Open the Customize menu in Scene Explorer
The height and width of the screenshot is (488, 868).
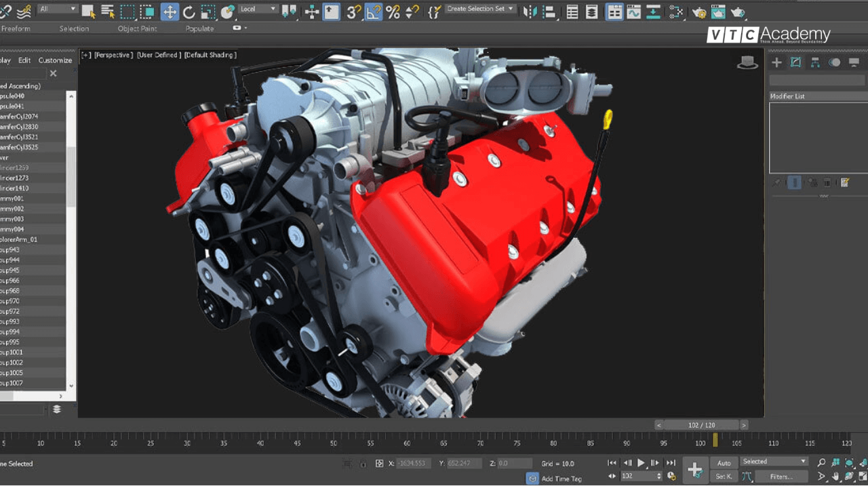[56, 60]
